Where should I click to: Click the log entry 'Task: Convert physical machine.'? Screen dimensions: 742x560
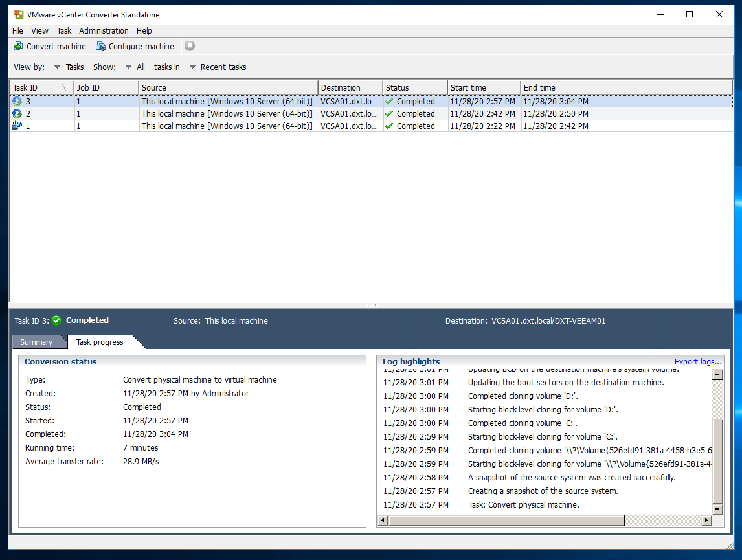click(x=524, y=505)
